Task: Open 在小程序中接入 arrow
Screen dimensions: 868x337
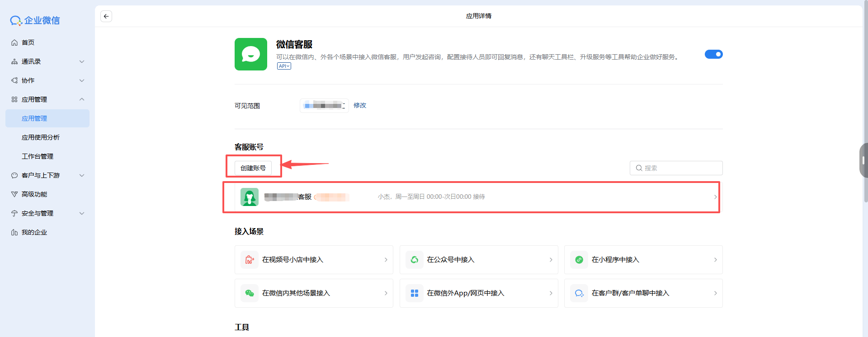Action: pos(715,260)
